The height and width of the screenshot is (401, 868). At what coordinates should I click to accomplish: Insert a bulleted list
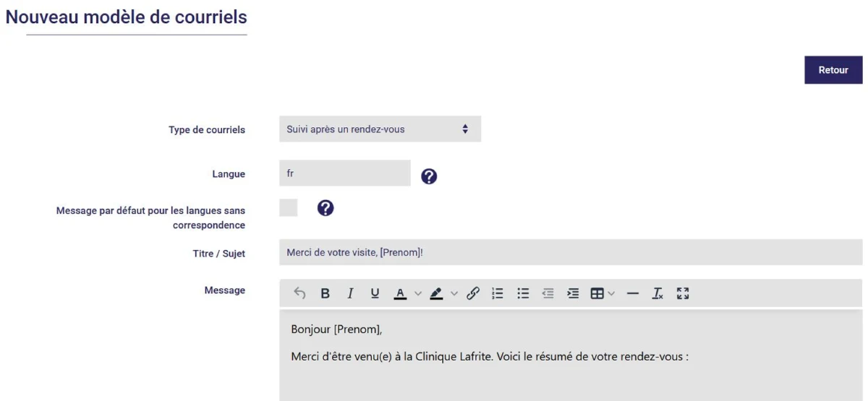coord(523,293)
